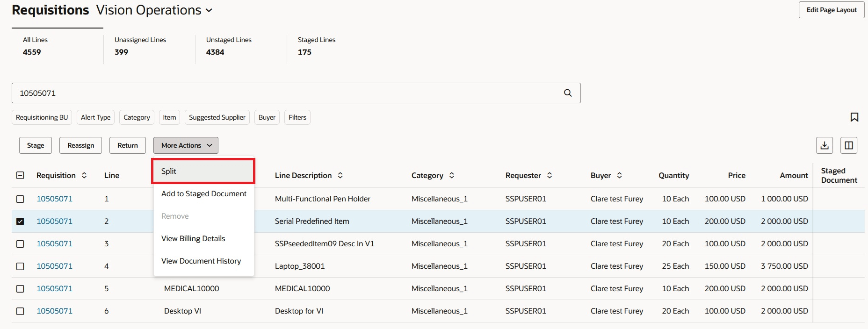Open requisition 10505071 link on line 4
The height and width of the screenshot is (329, 868).
[55, 266]
